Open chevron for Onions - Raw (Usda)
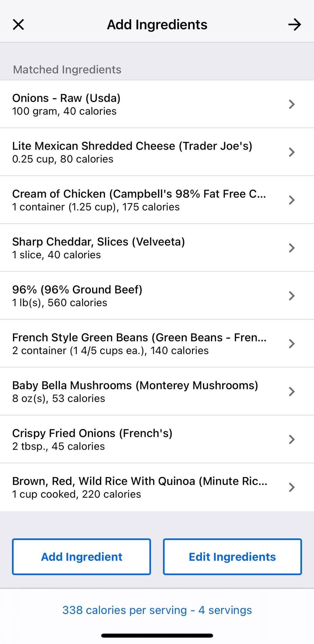This screenshot has width=314, height=644. (292, 104)
